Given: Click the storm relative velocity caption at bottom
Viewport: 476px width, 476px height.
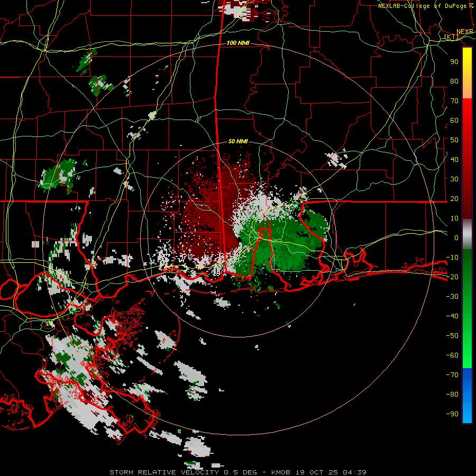Looking at the screenshot, I should tap(238, 472).
